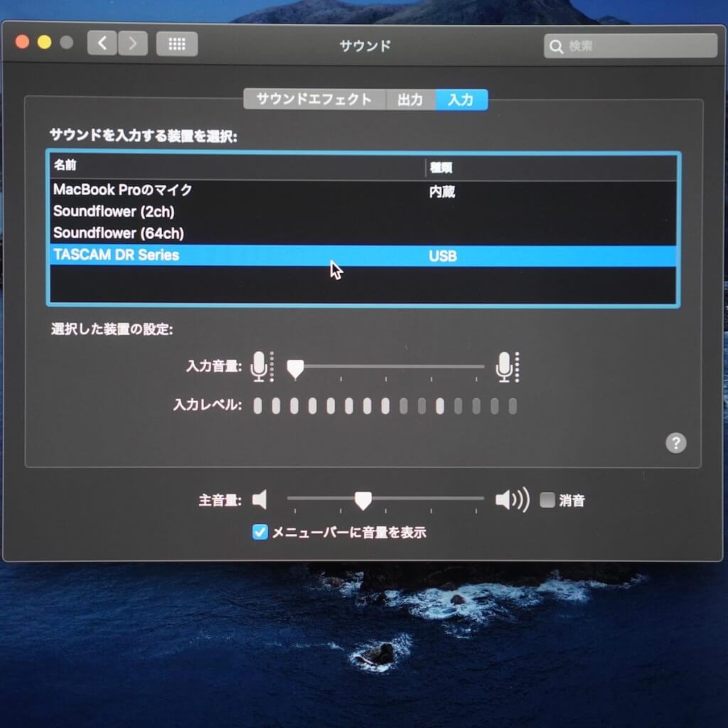Screen dimensions: 728x728
Task: Enable the 消音 mute checkbox
Action: pyautogui.click(x=547, y=500)
